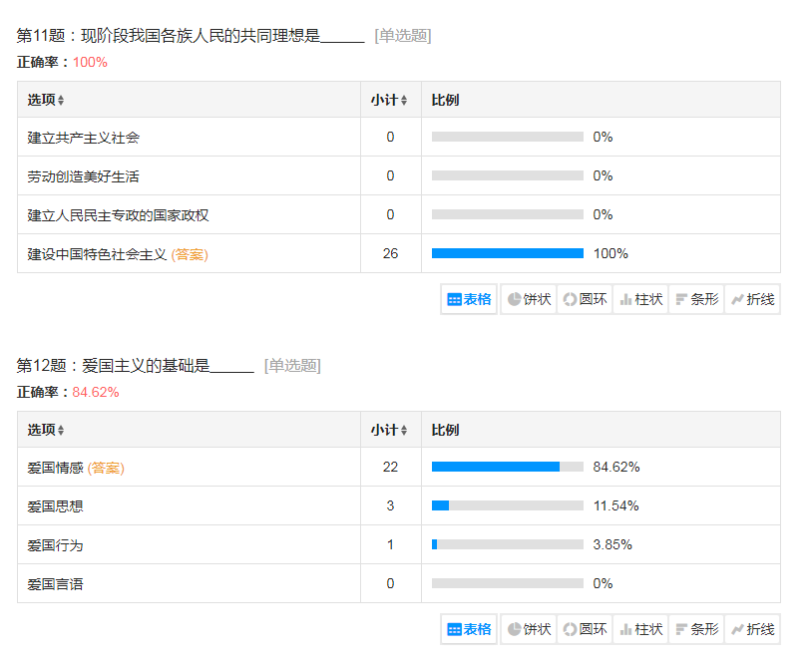Viewport: 812px width, 664px height.
Task: Display question 12 as horizontal bar chart
Action: (x=696, y=629)
